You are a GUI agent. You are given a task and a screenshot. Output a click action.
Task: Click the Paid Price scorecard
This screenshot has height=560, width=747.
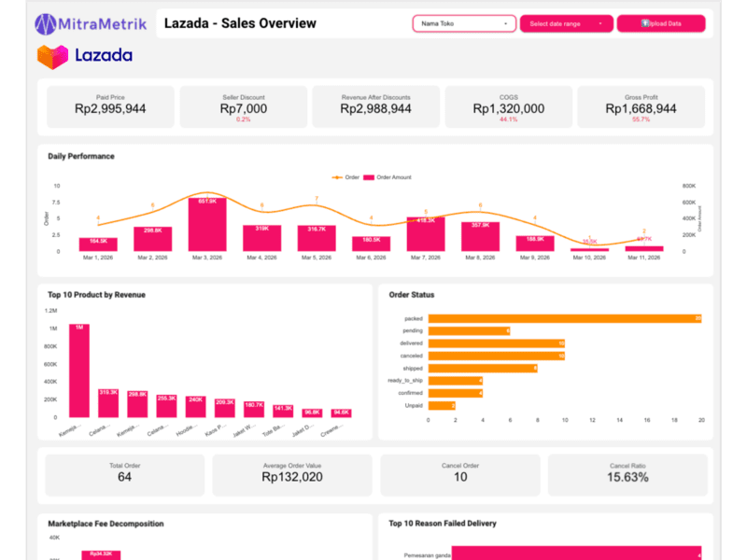click(x=110, y=107)
